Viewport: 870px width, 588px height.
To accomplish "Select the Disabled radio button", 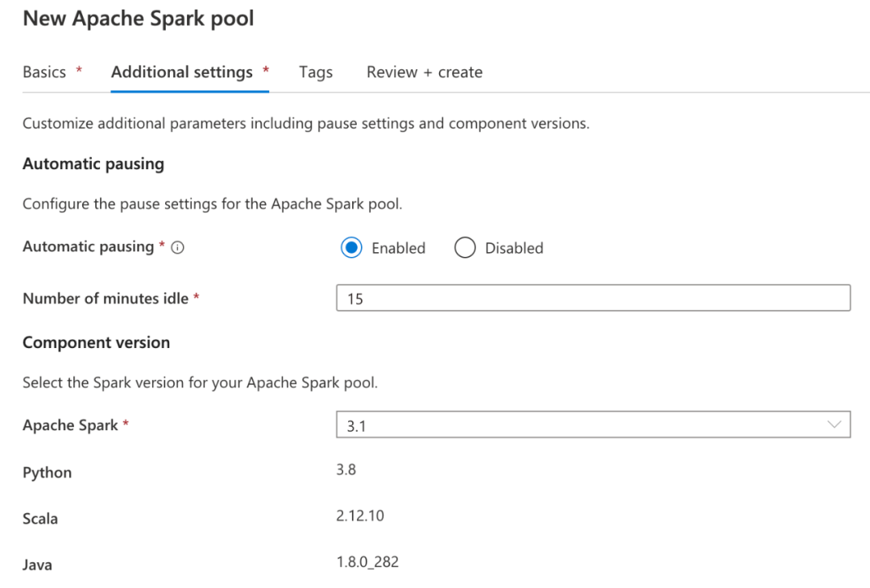I will 465,248.
